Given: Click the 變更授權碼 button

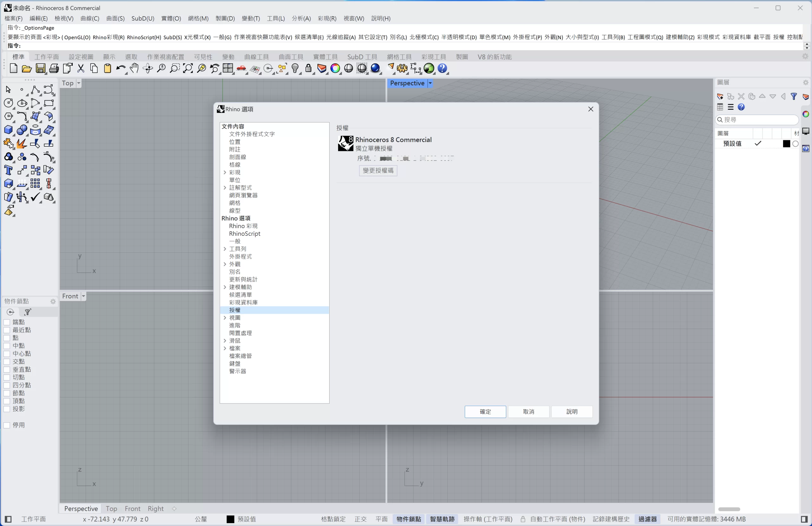Looking at the screenshot, I should tap(378, 170).
